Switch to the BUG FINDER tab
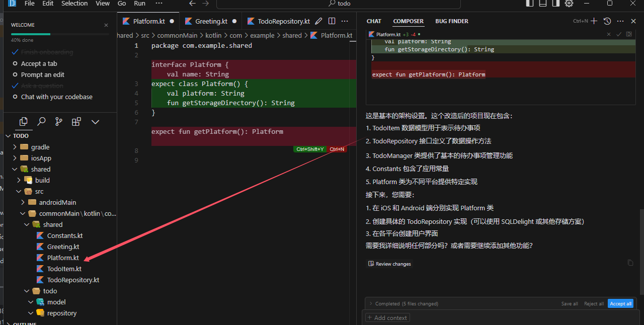 tap(452, 21)
